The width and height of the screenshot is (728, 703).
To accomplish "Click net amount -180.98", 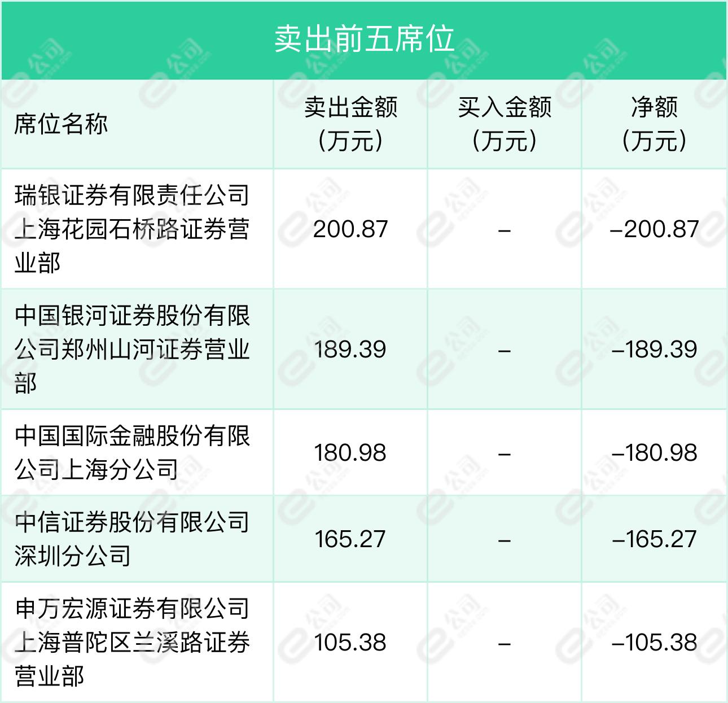I will pos(655,453).
